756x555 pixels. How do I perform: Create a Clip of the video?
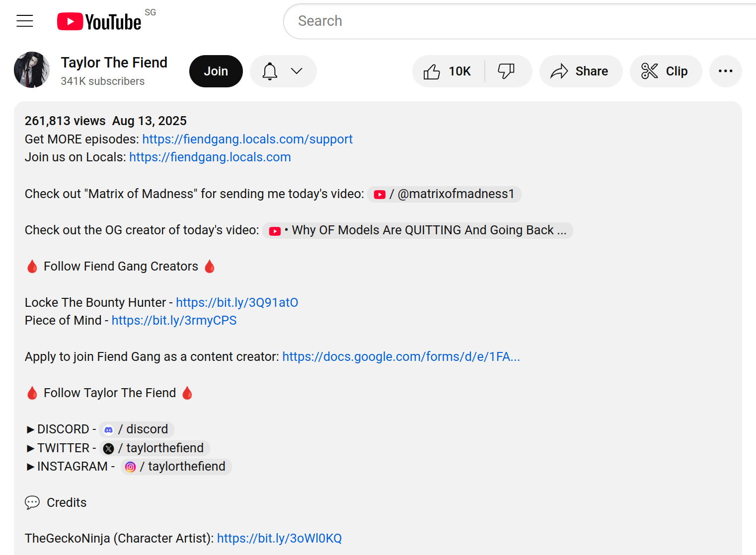point(666,71)
